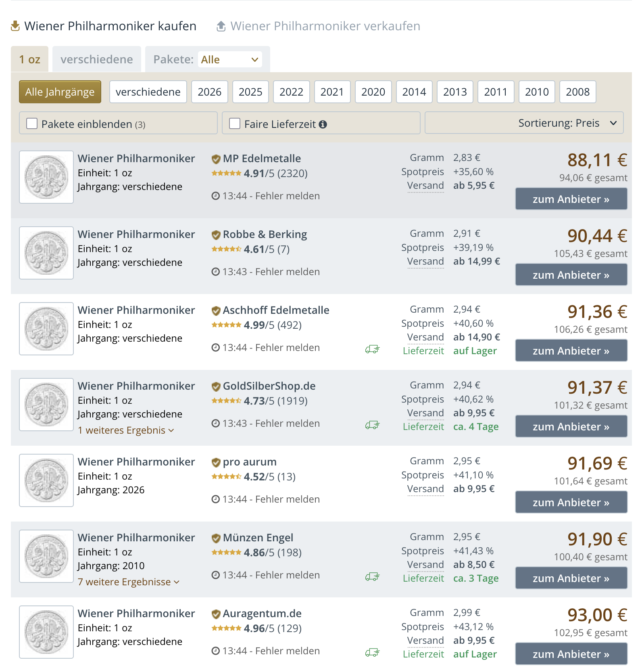Click the clock icon in MP Edelmetalle row
The height and width of the screenshot is (672, 642).
(x=216, y=196)
